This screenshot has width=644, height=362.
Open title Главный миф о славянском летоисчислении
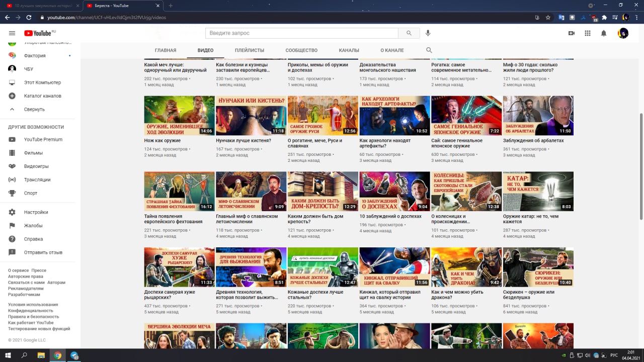pyautogui.click(x=247, y=219)
